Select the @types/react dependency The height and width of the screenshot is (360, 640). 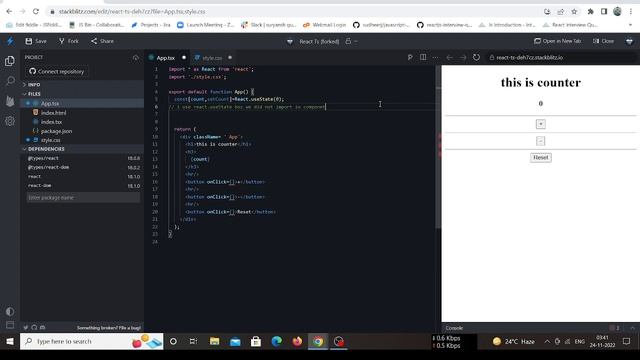pos(83,158)
